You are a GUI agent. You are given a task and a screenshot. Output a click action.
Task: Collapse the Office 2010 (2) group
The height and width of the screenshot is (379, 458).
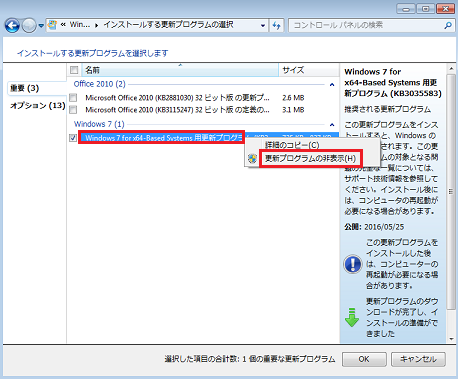click(x=332, y=85)
